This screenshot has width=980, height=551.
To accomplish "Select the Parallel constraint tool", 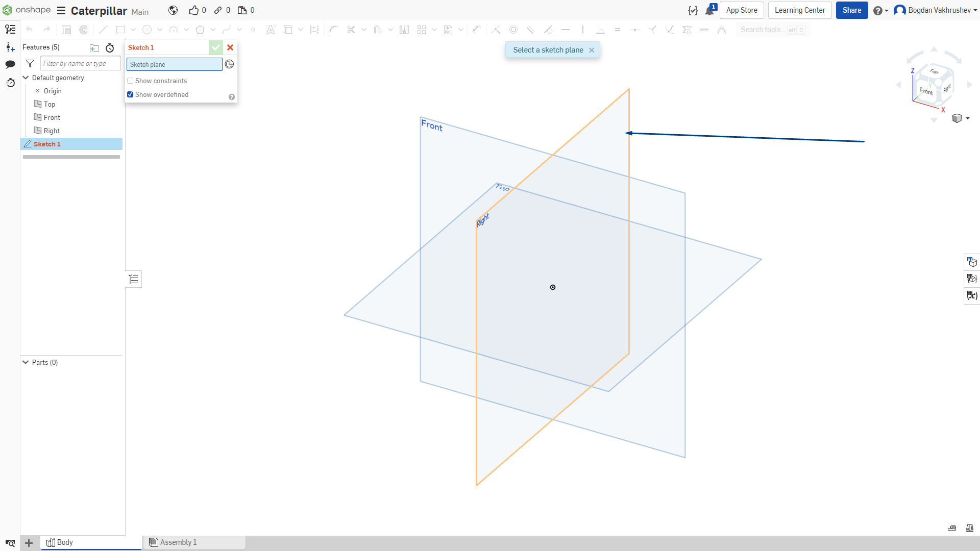I will pyautogui.click(x=531, y=30).
